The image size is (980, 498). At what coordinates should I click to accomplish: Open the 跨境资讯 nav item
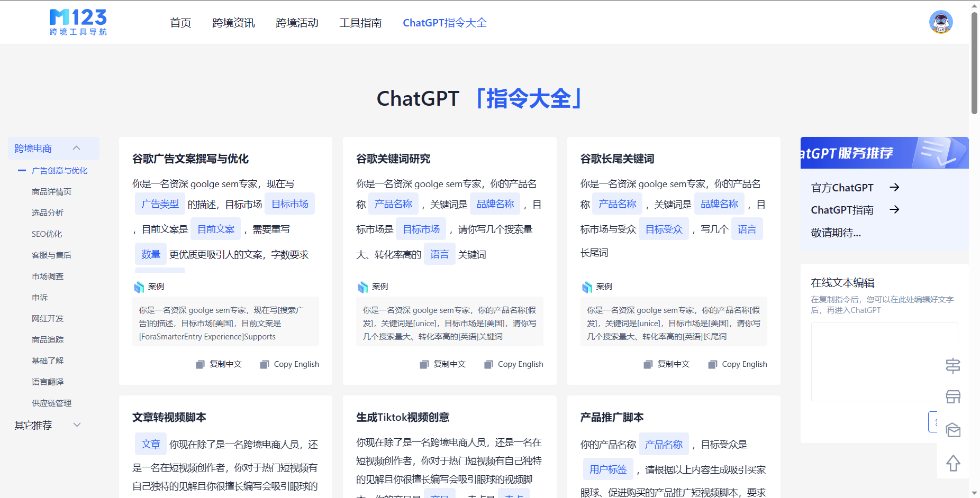click(x=233, y=23)
